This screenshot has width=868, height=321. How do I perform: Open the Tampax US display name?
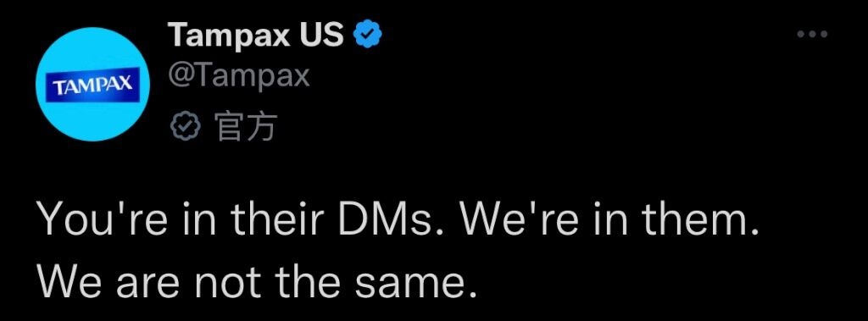pos(258,36)
